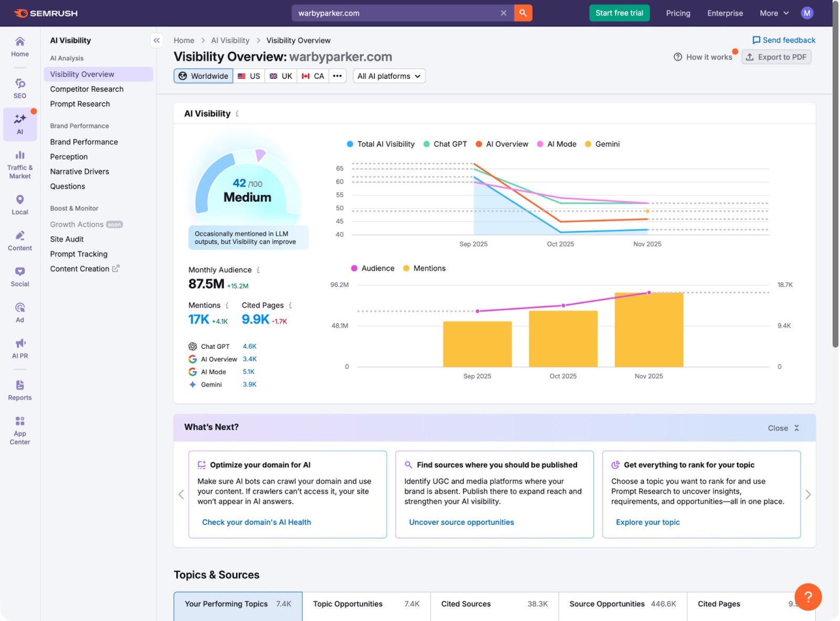Switch to the Topic Opportunities tab
Viewport: 840px width, 621px height.
(x=347, y=604)
